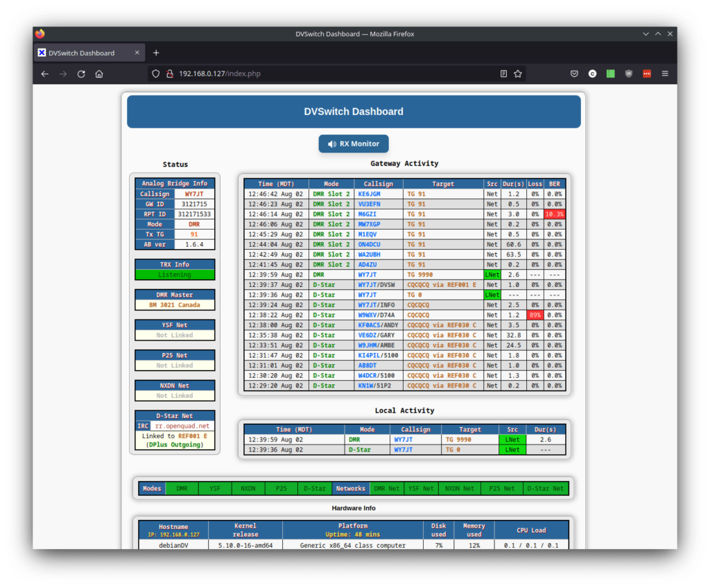Click the green LNet cell for TG 0 in Local Activity
Image resolution: width=710 pixels, height=588 pixels.
pyautogui.click(x=512, y=450)
